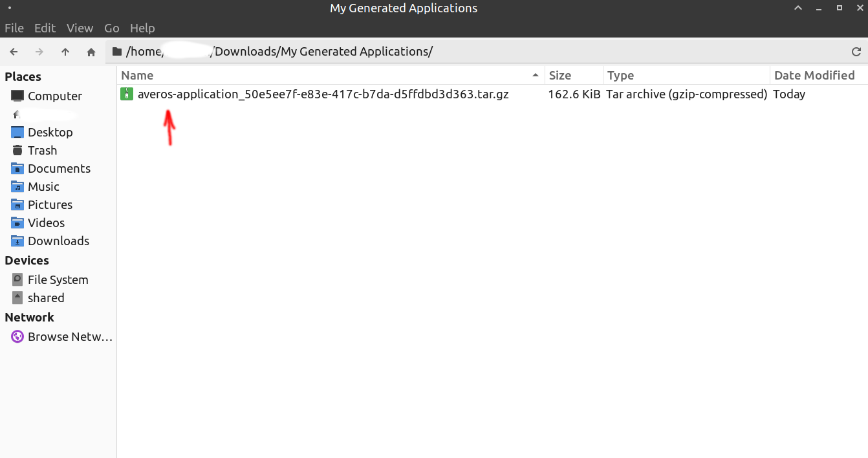This screenshot has width=868, height=458.
Task: Open the Go menu
Action: (112, 28)
